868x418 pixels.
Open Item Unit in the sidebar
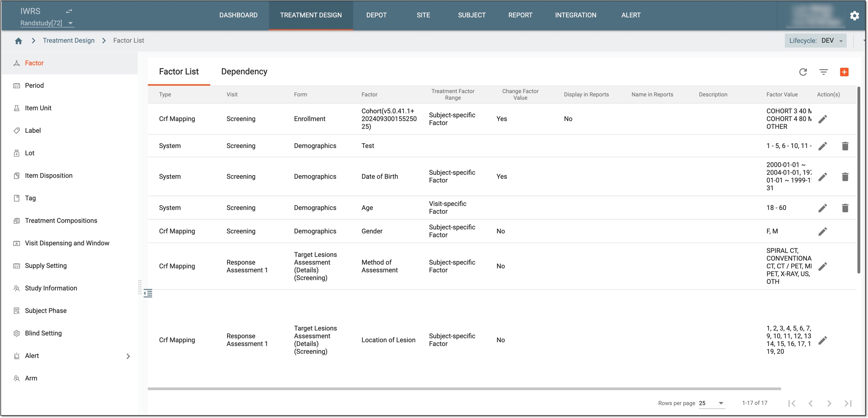pyautogui.click(x=69, y=108)
